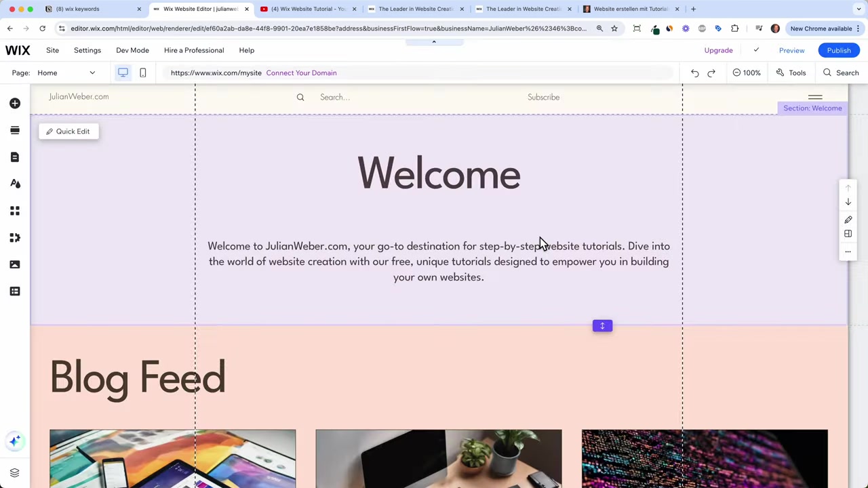Open Tools panel

pos(791,73)
